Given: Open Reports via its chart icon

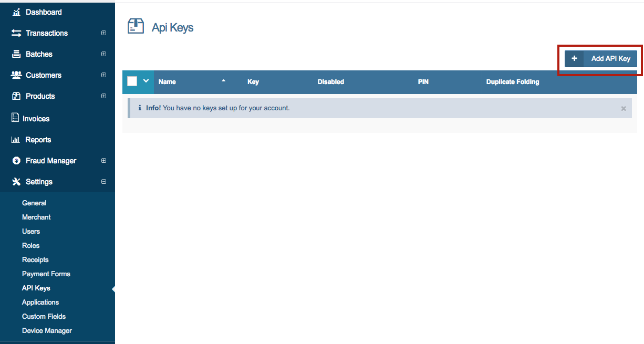Looking at the screenshot, I should pos(16,139).
